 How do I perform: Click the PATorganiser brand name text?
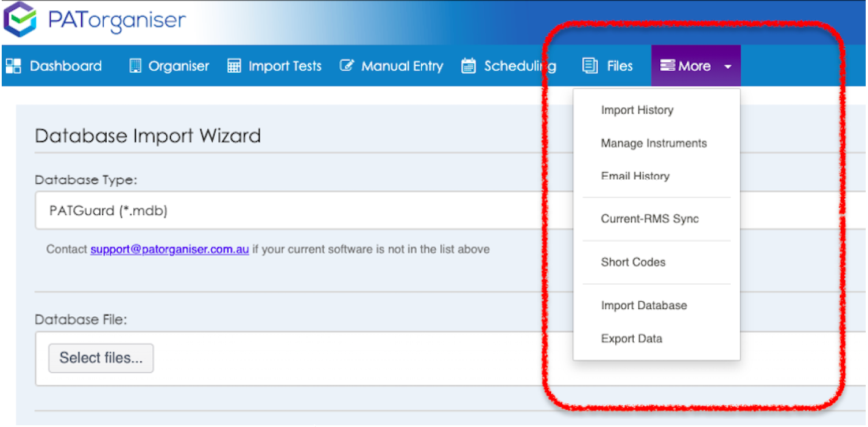[x=117, y=20]
